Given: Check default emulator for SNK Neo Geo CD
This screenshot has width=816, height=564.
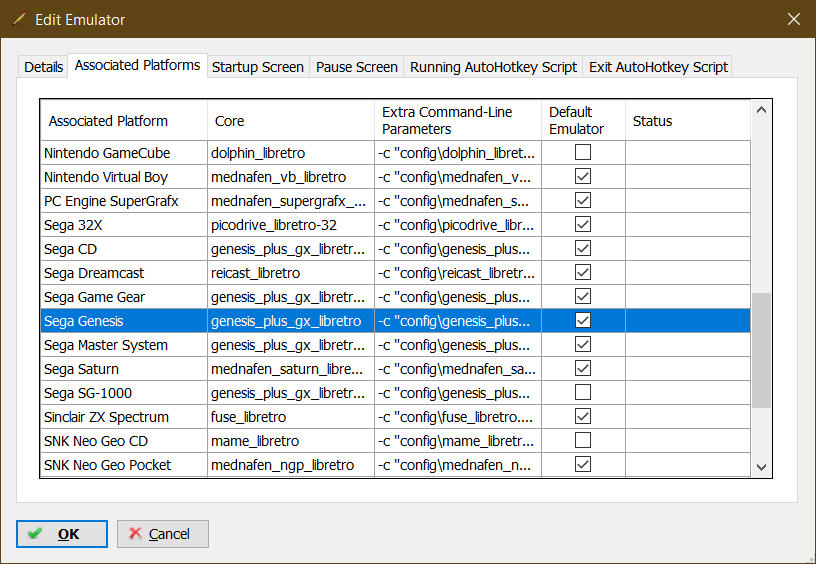Looking at the screenshot, I should pos(583,440).
